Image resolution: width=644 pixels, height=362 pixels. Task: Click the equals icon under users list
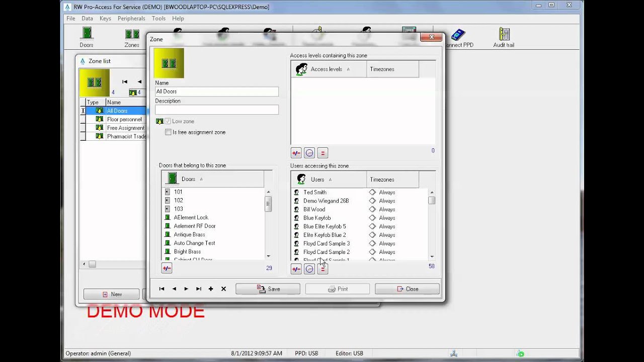(323, 269)
